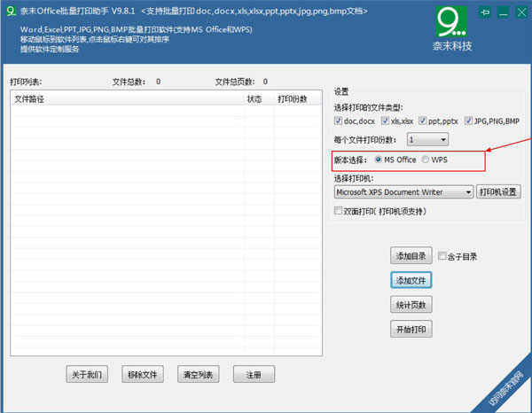Viewport: 532px width, 413px height.
Task: Open the 关于我们 about us button
Action: point(87,374)
